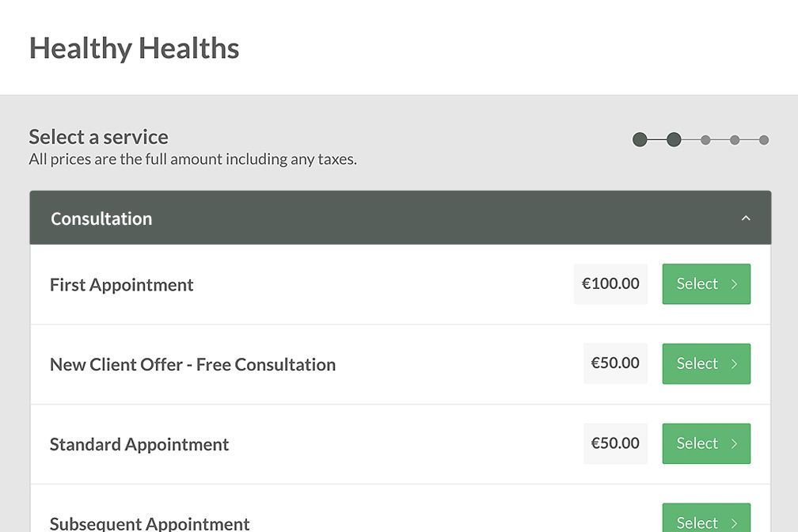Click the New Client Offer €50.00 price
This screenshot has height=532, width=798.
click(x=615, y=363)
